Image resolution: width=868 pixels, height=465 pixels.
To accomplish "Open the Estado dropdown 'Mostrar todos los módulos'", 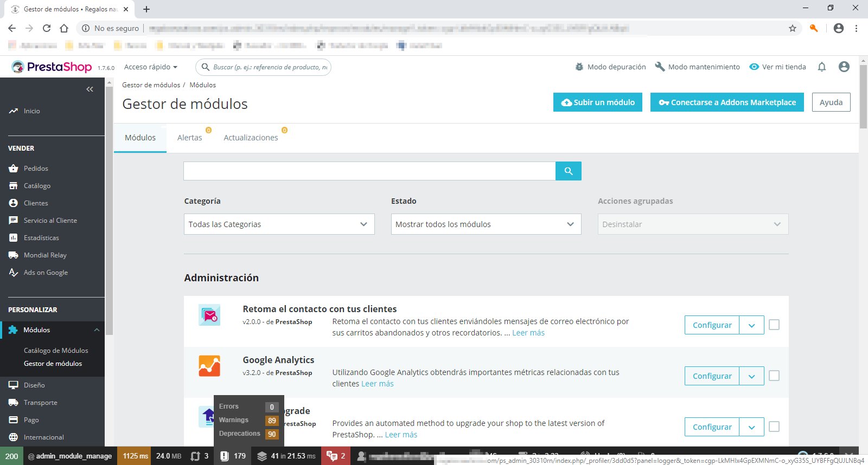I will pos(486,224).
